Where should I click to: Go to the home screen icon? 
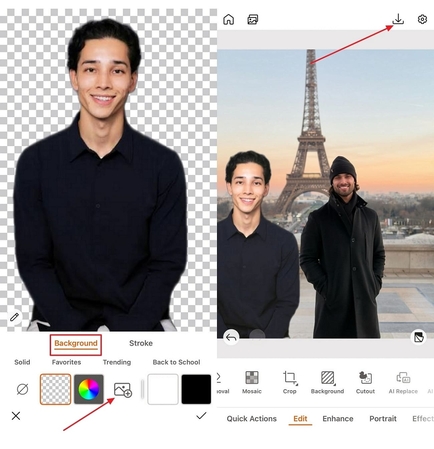click(x=228, y=19)
